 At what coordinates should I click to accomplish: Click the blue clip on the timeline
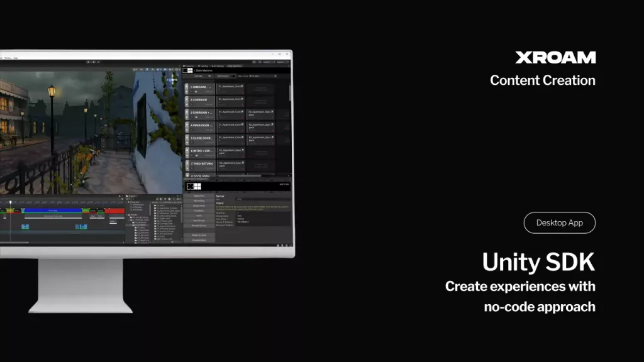(52, 211)
